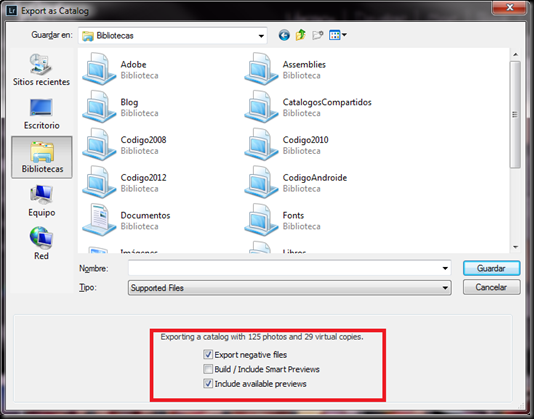Screen dimensions: 534x419
Task: Open the Tipo Supported Files dropdown
Action: click(290, 288)
